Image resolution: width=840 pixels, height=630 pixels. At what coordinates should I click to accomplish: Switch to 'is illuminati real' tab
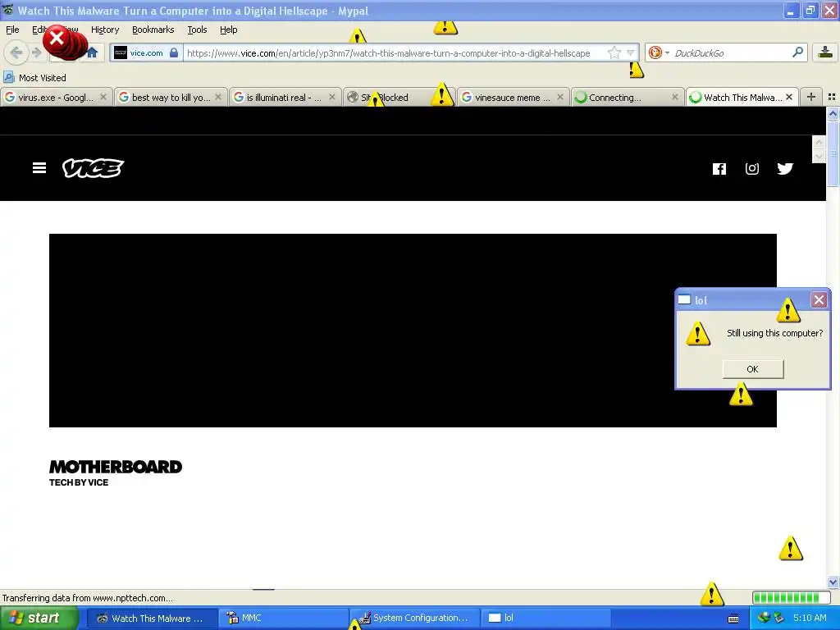[x=285, y=97]
